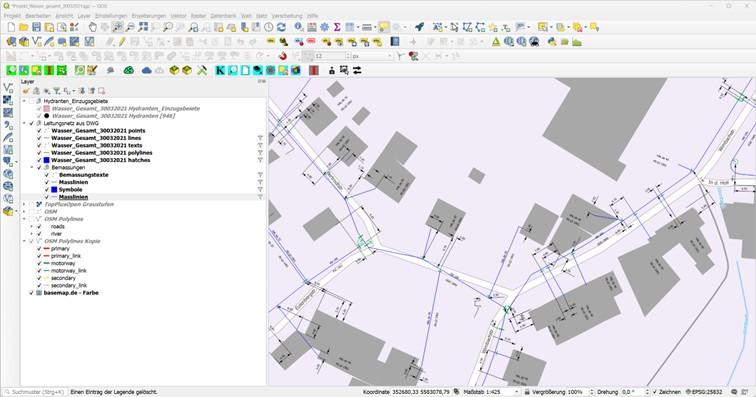Image resolution: width=756 pixels, height=397 pixels.
Task: Open the statistical summary Sigma icon
Action: point(337,27)
